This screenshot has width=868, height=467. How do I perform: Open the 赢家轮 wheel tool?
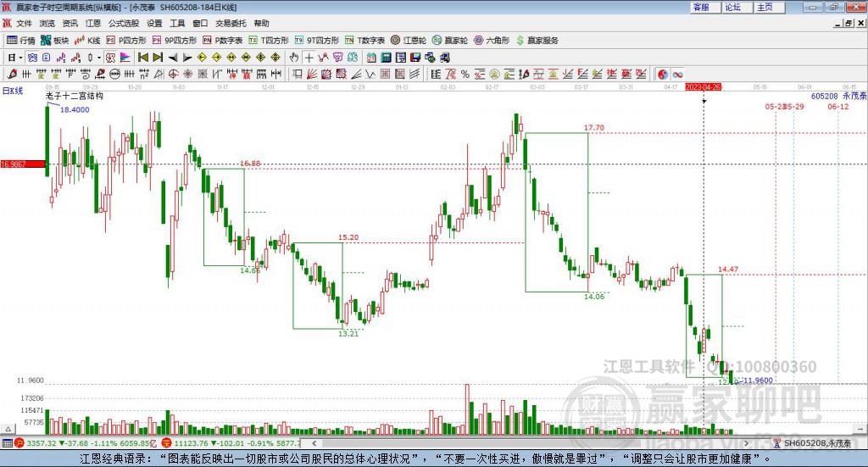coord(450,41)
